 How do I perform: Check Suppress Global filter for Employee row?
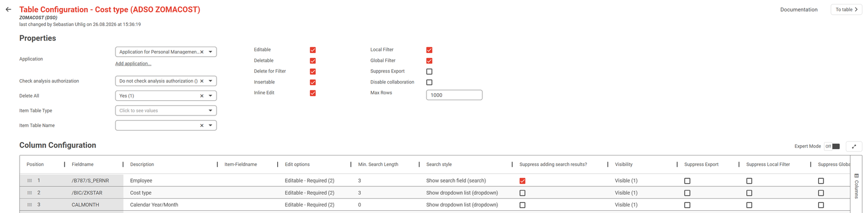coord(821,181)
